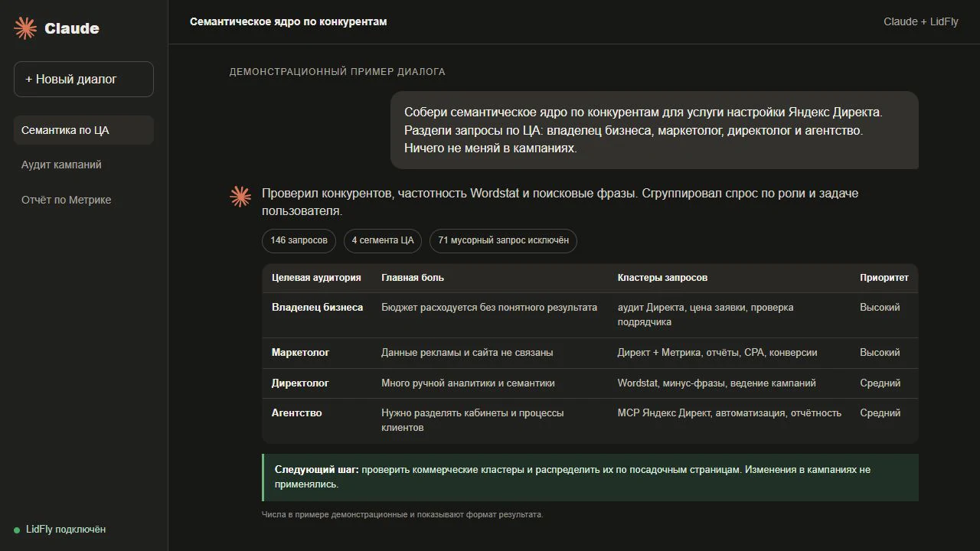
Task: Click Высокий priority in Маркетолог row
Action: coord(880,353)
